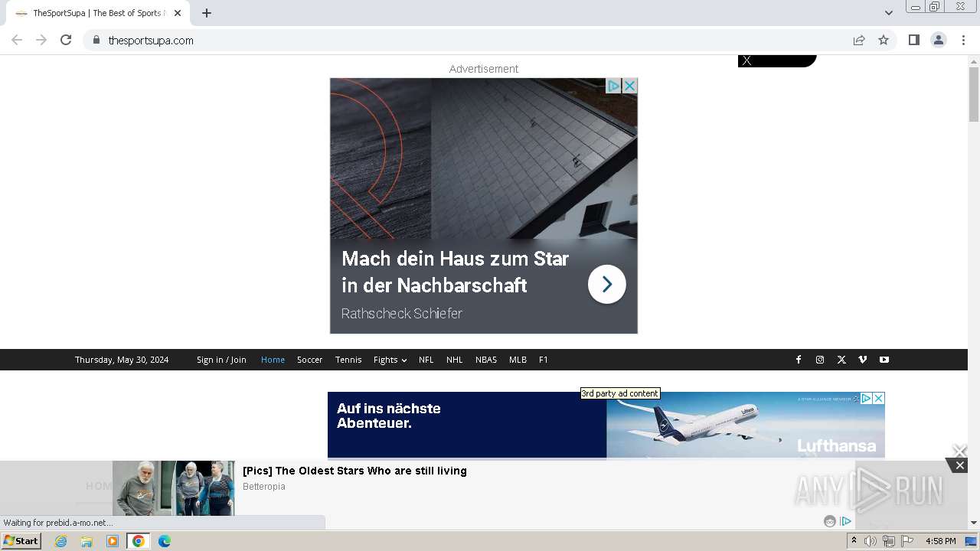The height and width of the screenshot is (551, 980).
Task: Toggle the browser side panel icon
Action: (x=913, y=40)
